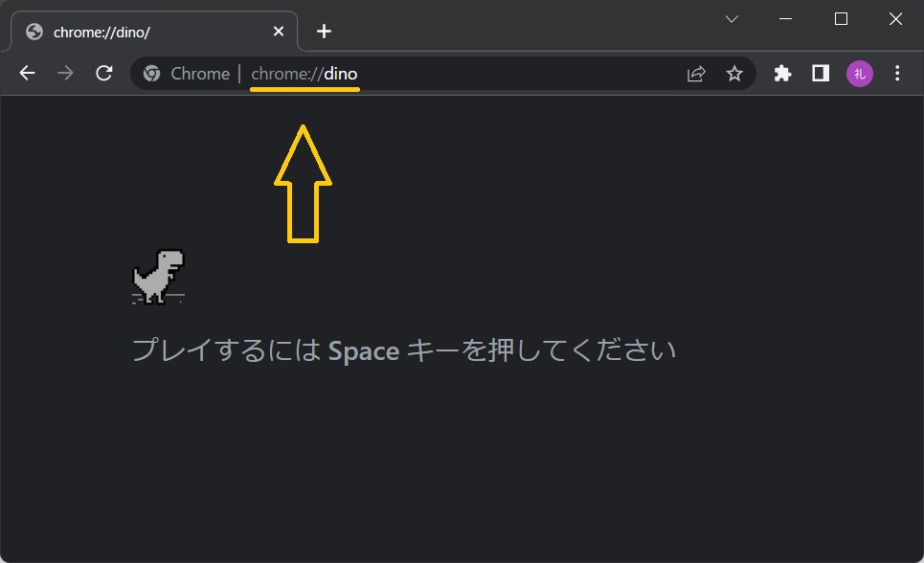Share this page via share icon
Viewport: 924px width, 563px height.
tap(696, 74)
